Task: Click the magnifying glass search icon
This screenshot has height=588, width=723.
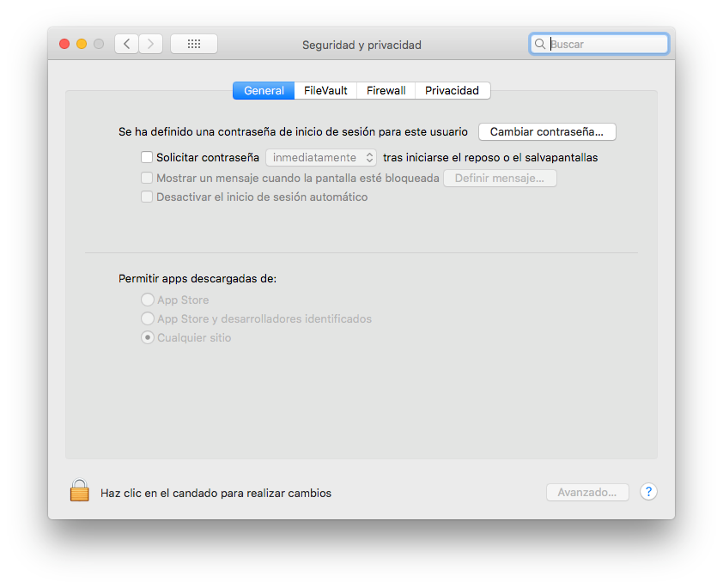Action: point(539,45)
